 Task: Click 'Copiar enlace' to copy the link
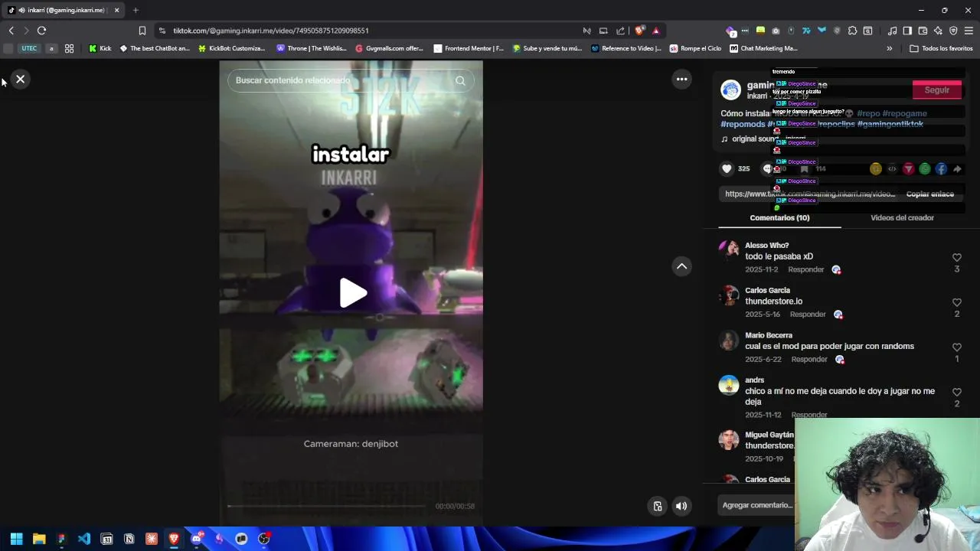point(930,194)
